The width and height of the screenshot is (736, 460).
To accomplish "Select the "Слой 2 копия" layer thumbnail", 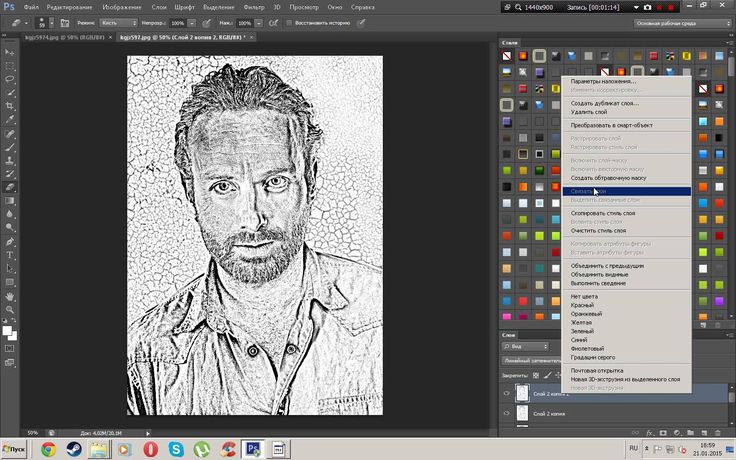I will [x=522, y=413].
